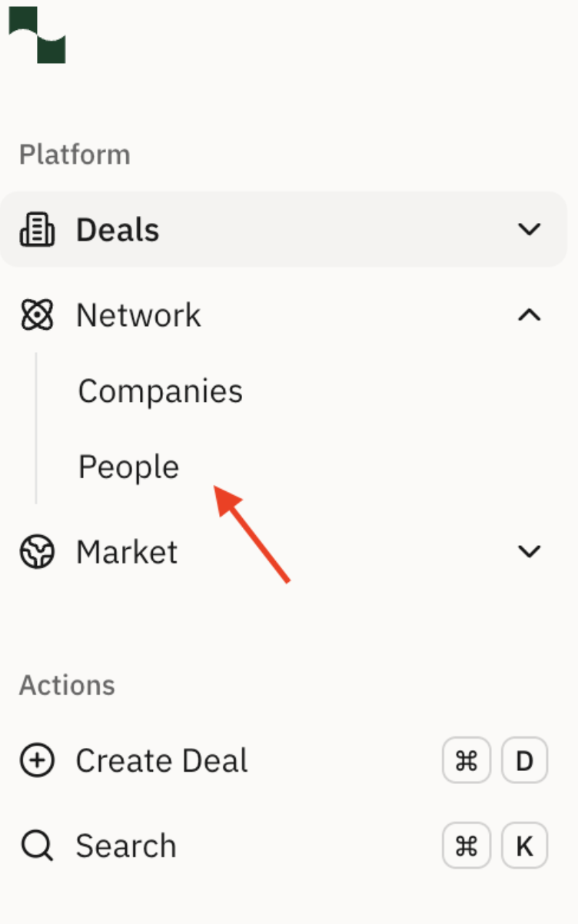578x924 pixels.
Task: Click the Create Deal plus icon
Action: pyautogui.click(x=37, y=761)
